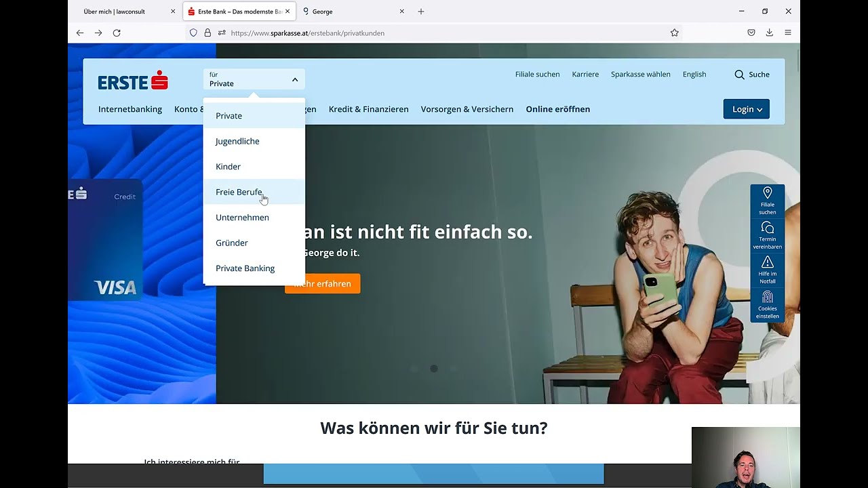
Task: Close the Über mich lawconsult tab
Action: click(173, 12)
